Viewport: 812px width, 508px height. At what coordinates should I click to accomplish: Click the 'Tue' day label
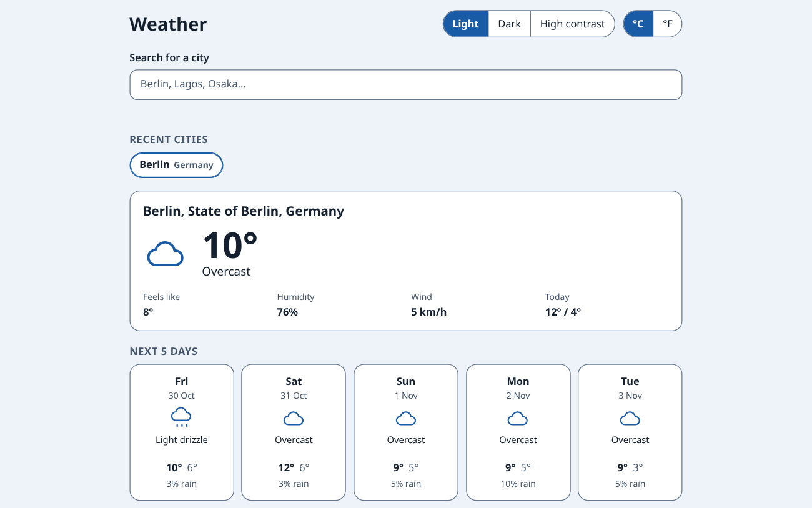click(630, 381)
